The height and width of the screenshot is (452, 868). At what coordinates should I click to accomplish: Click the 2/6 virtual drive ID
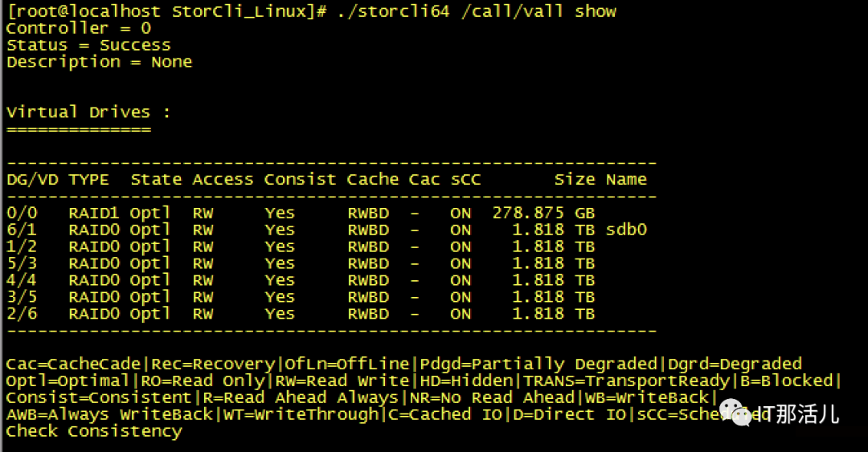(22, 314)
